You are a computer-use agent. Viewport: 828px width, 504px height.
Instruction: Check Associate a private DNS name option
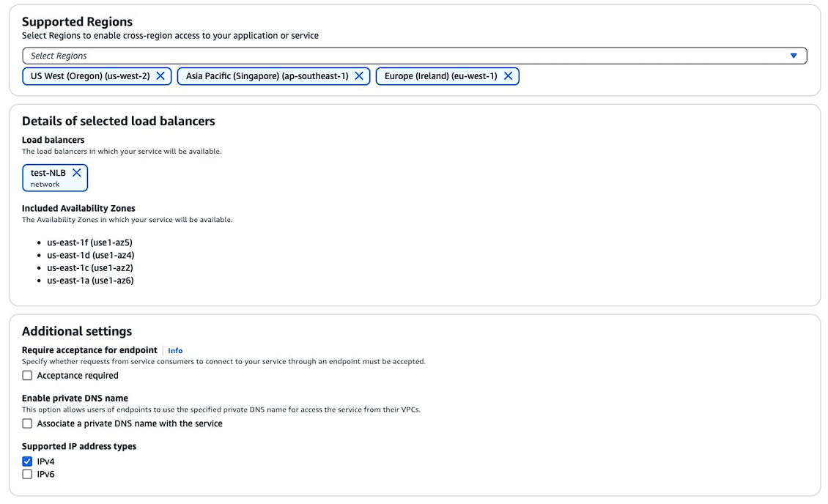coord(27,423)
